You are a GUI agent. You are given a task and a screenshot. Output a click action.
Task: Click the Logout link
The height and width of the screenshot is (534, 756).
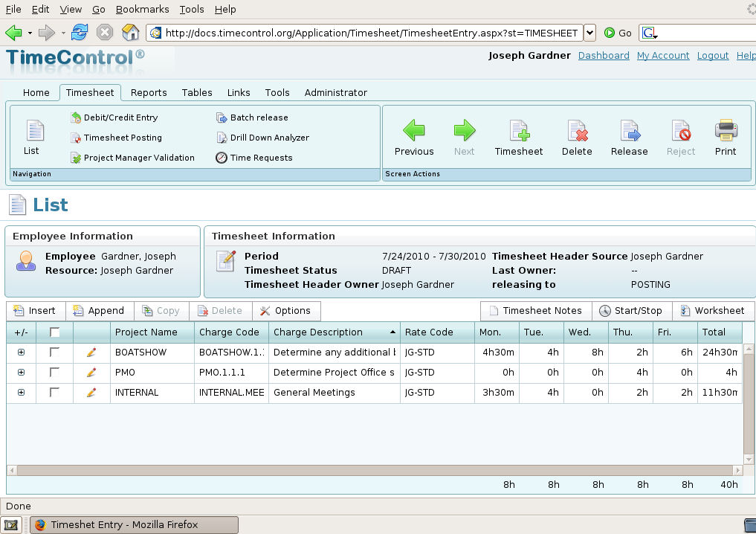[x=713, y=56]
